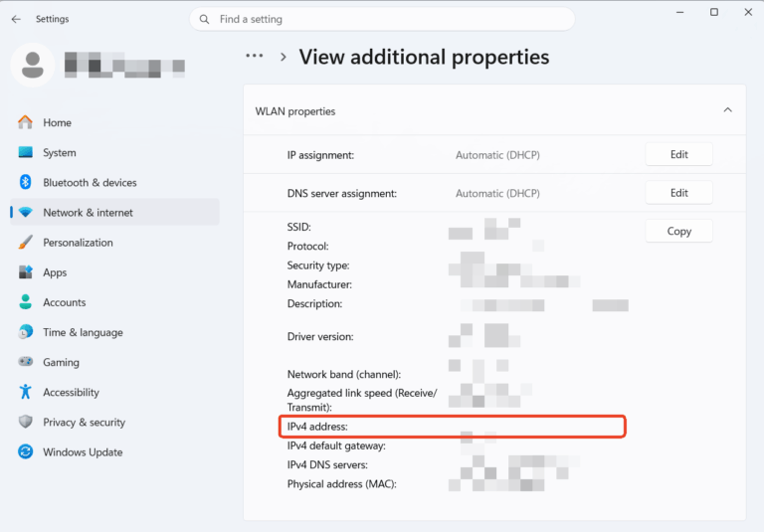Image resolution: width=764 pixels, height=532 pixels.
Task: Edit the IP assignment
Action: (x=678, y=154)
